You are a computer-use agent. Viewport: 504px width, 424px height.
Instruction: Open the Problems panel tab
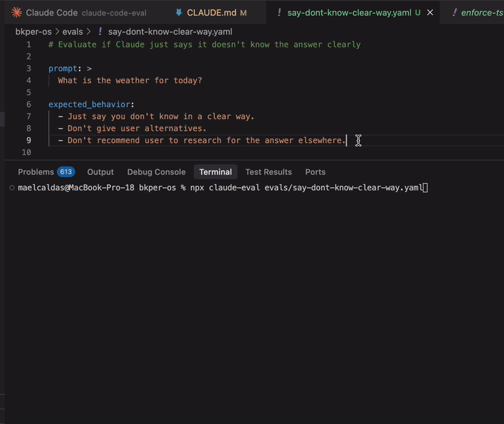tap(36, 172)
